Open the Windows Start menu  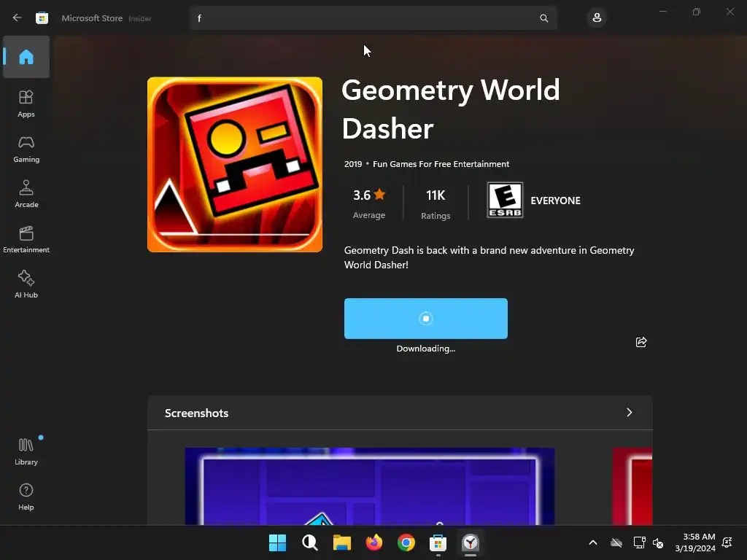[x=277, y=542]
